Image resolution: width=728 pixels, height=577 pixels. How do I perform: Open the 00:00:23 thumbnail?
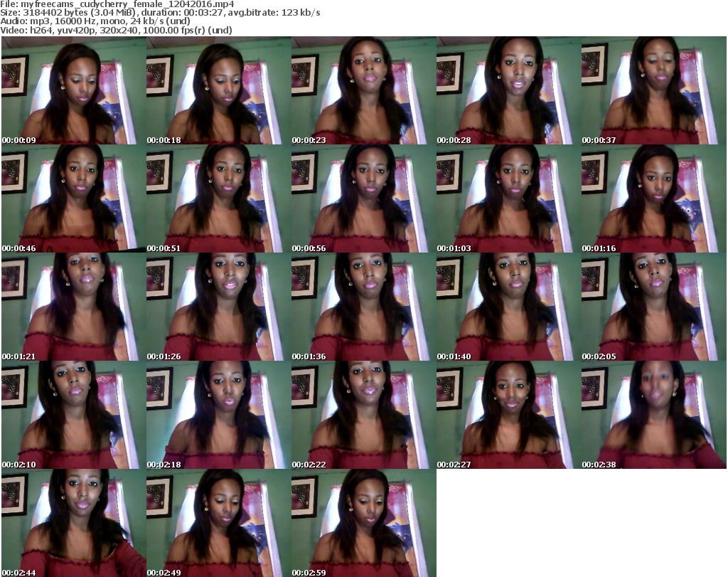(363, 91)
